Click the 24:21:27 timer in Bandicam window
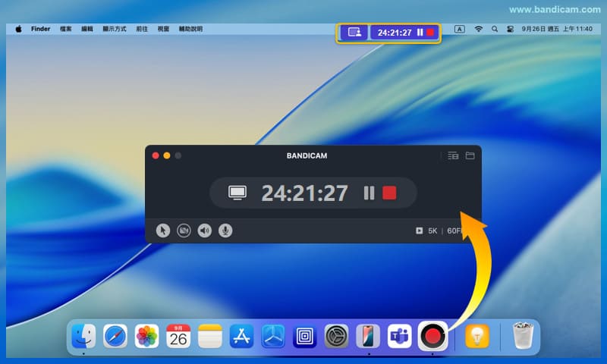The width and height of the screenshot is (607, 364). (305, 193)
